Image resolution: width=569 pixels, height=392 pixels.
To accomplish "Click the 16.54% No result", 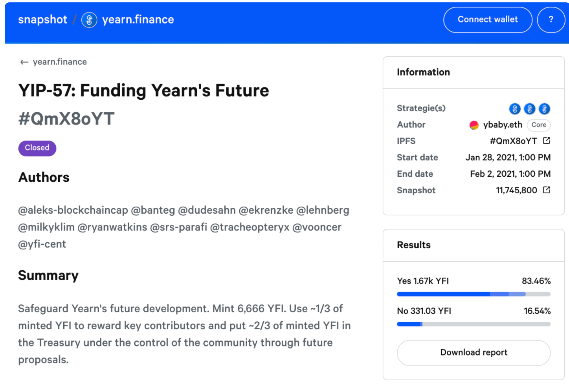I will (x=537, y=311).
